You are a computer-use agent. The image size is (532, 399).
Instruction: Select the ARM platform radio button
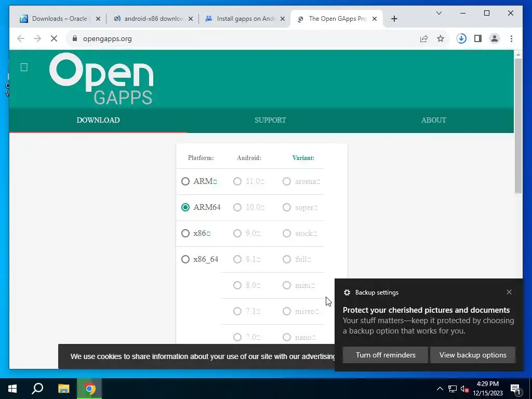185,181
